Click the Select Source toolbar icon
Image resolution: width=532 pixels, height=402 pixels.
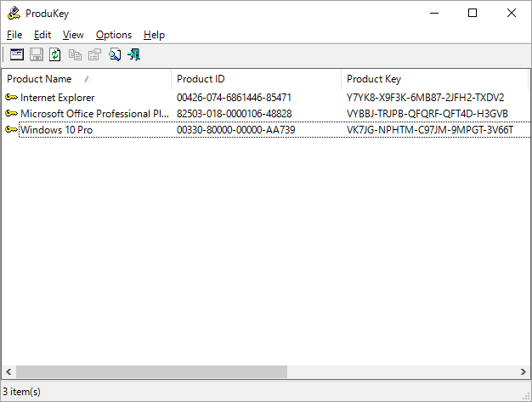click(x=17, y=55)
